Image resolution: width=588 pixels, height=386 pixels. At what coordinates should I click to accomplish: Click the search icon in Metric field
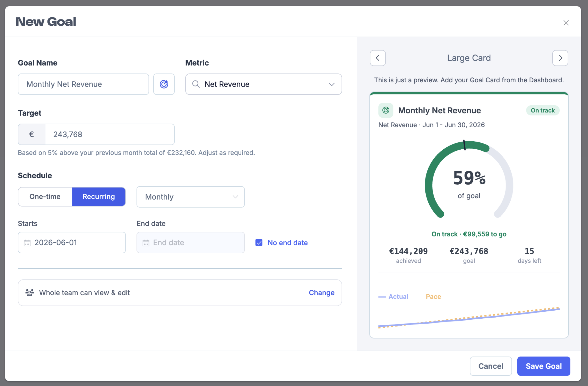[196, 84]
